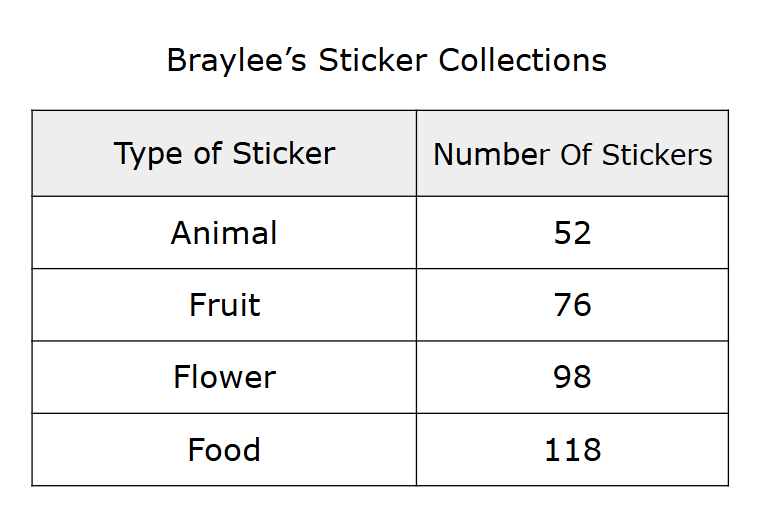The image size is (760, 513).
Task: Click the Flower row label
Action: 224,377
